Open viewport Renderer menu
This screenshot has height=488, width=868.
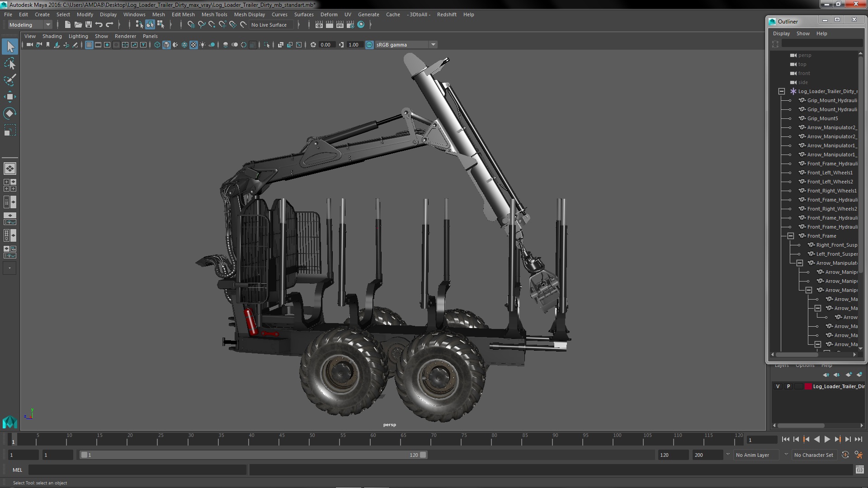pyautogui.click(x=125, y=36)
